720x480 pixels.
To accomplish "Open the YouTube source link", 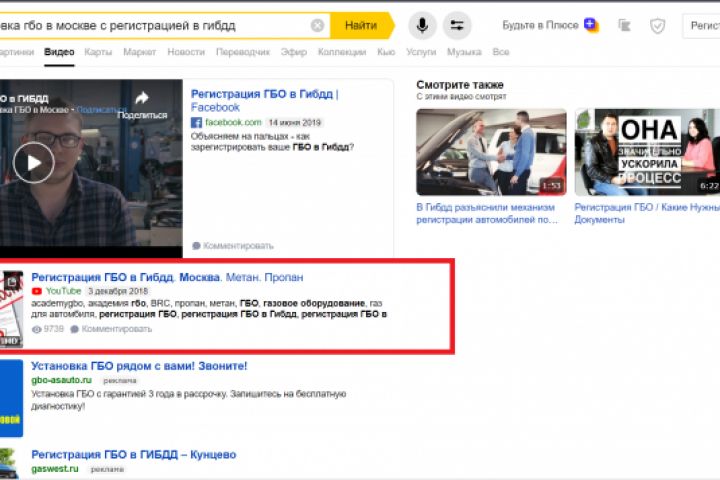I will click(x=63, y=291).
